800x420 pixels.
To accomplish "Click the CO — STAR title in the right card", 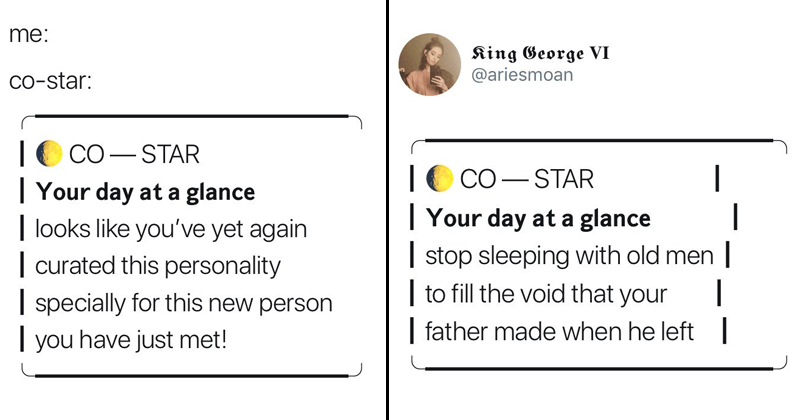I will point(524,180).
